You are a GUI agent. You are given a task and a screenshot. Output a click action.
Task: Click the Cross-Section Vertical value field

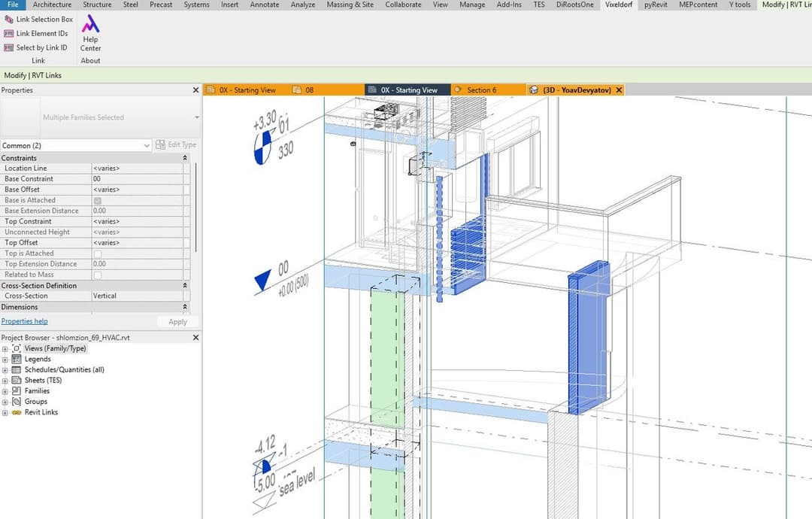click(x=138, y=296)
